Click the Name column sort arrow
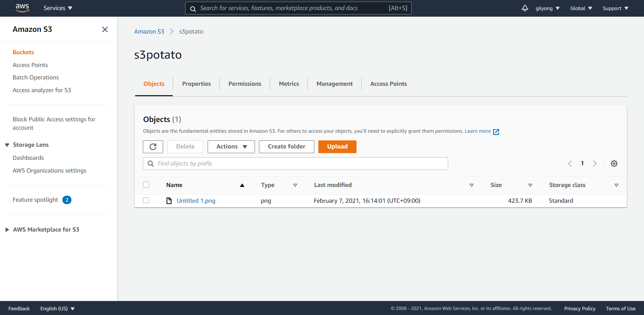644x315 pixels. pos(242,185)
